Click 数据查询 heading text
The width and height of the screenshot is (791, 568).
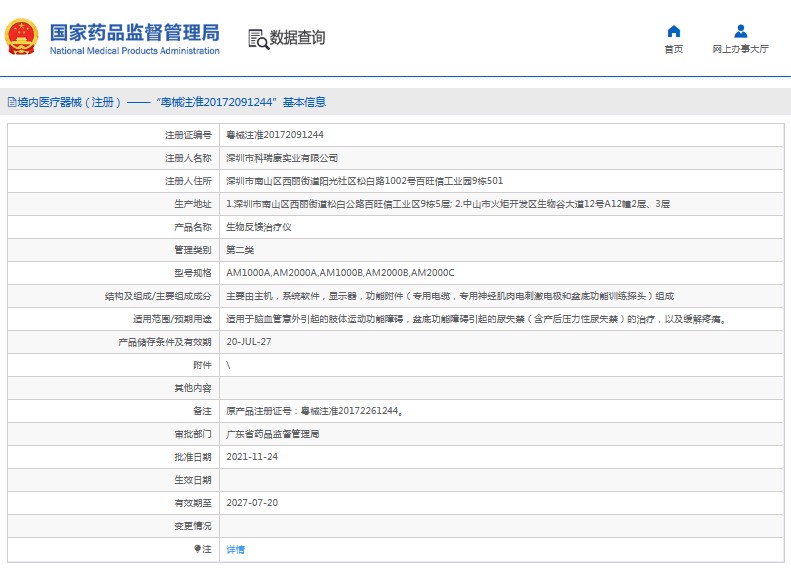click(297, 37)
